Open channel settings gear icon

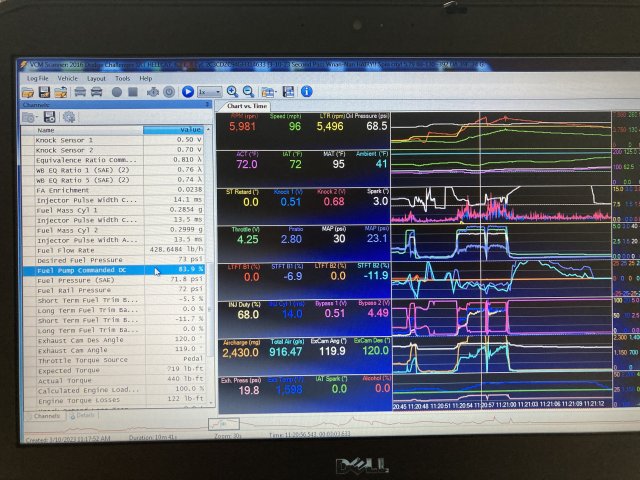coord(69,117)
